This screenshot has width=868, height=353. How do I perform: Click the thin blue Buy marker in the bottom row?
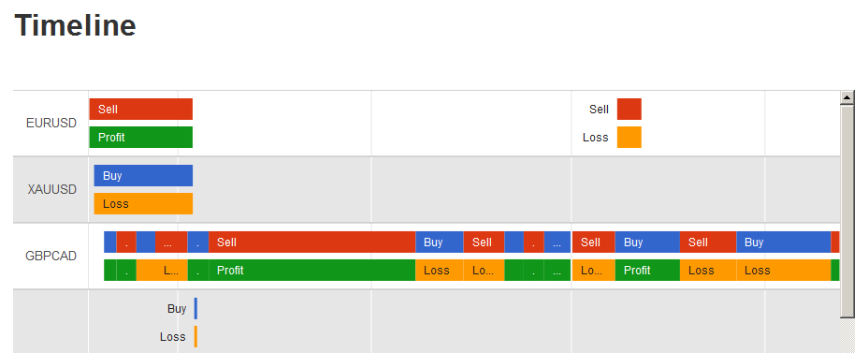[195, 309]
